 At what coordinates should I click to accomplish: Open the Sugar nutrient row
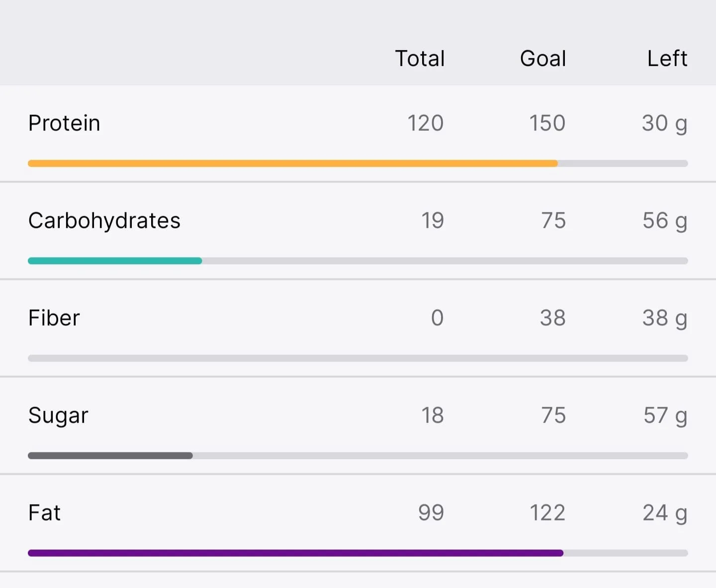(x=358, y=426)
